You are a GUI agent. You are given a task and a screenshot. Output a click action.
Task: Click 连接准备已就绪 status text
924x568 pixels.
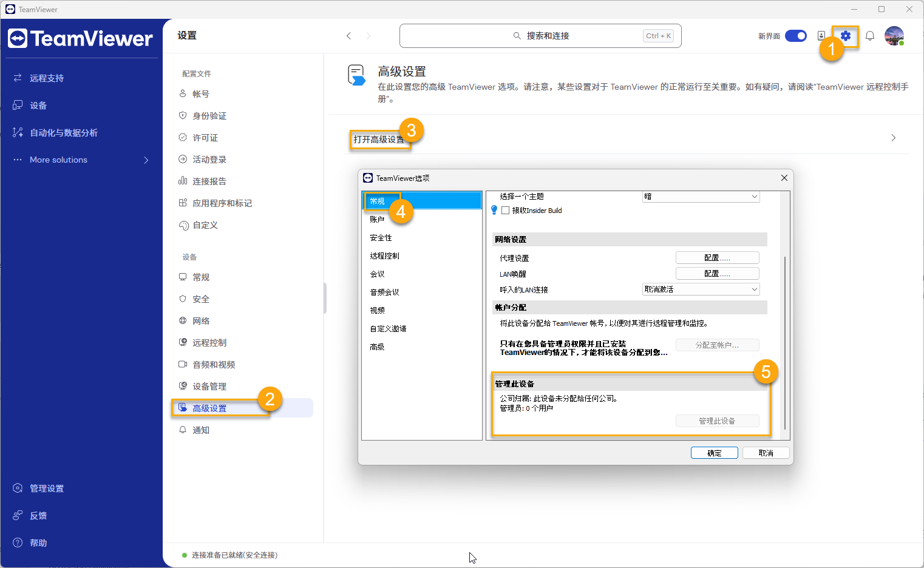[x=234, y=555]
